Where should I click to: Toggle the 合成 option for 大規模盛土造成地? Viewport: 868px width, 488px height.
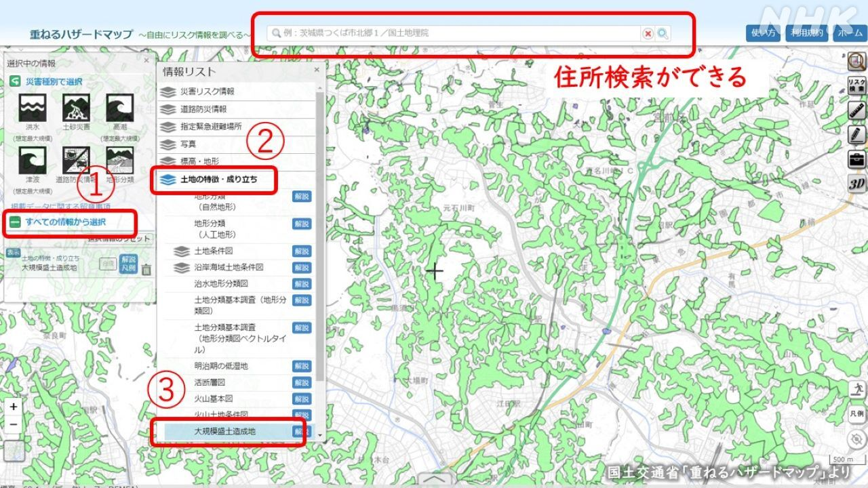[x=108, y=264]
